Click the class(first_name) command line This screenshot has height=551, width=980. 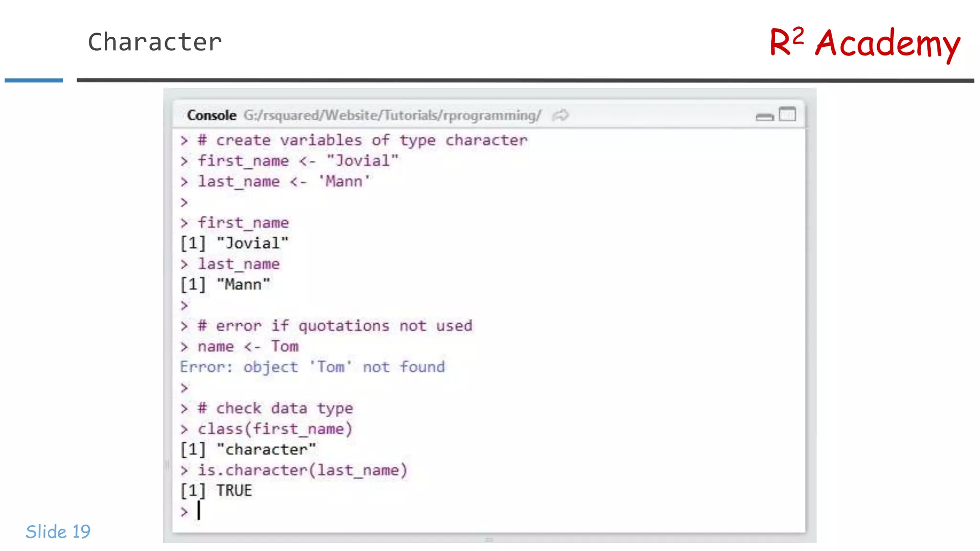tap(275, 429)
